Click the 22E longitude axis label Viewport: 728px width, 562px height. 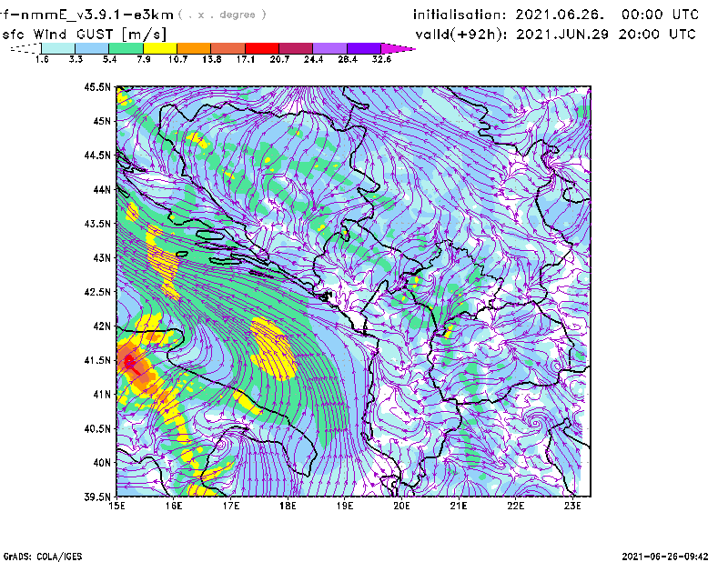point(516,507)
